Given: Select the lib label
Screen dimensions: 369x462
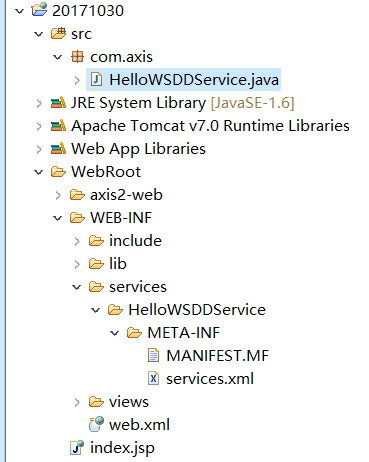Looking at the screenshot, I should (118, 264).
